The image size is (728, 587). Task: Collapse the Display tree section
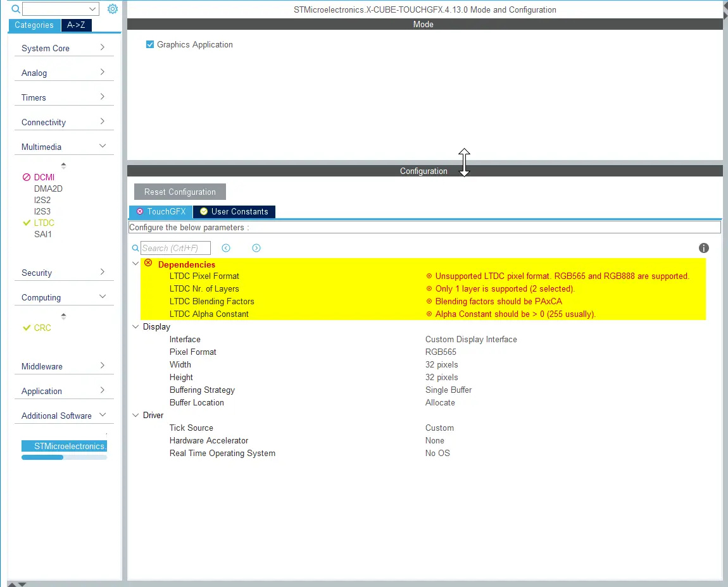(135, 326)
